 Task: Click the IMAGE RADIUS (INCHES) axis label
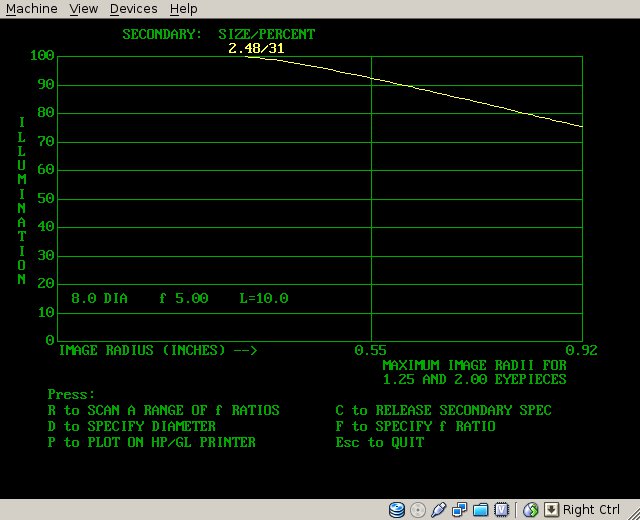[158, 350]
